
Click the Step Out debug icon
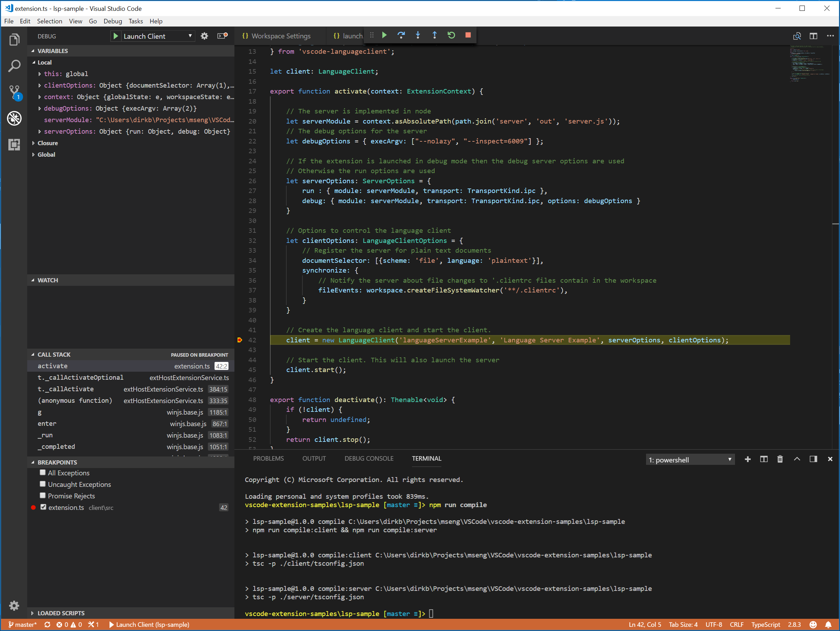pos(435,35)
